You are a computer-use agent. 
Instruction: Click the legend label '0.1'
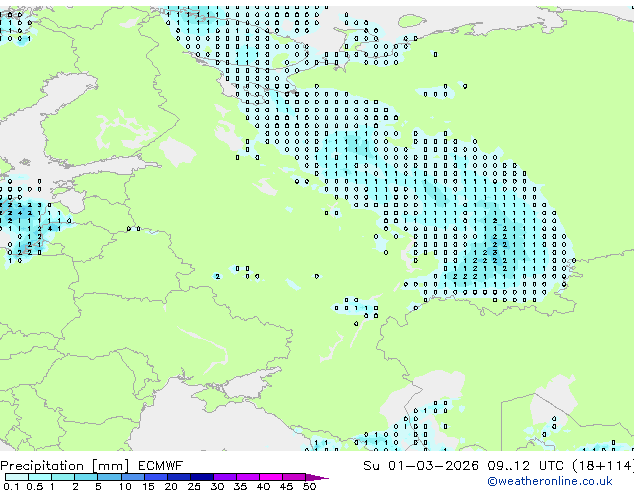(11, 486)
